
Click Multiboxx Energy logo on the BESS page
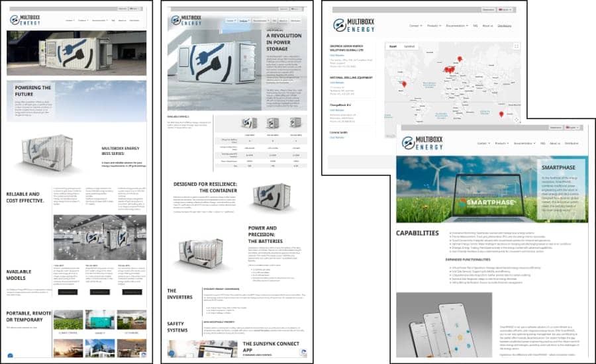tap(186, 20)
